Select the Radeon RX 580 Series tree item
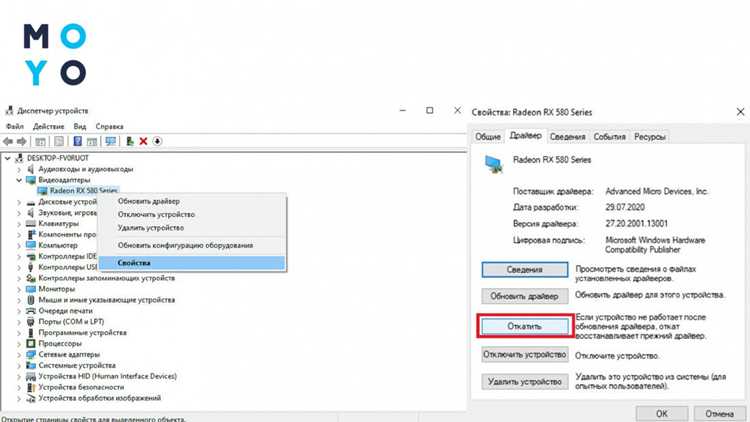The image size is (750, 422). tap(83, 191)
